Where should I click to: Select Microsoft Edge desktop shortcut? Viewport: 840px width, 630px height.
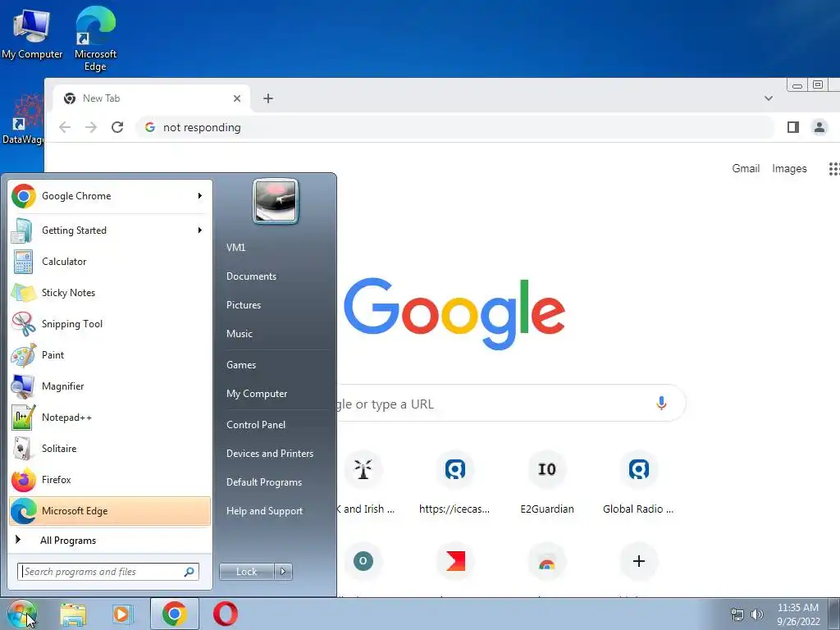95,39
